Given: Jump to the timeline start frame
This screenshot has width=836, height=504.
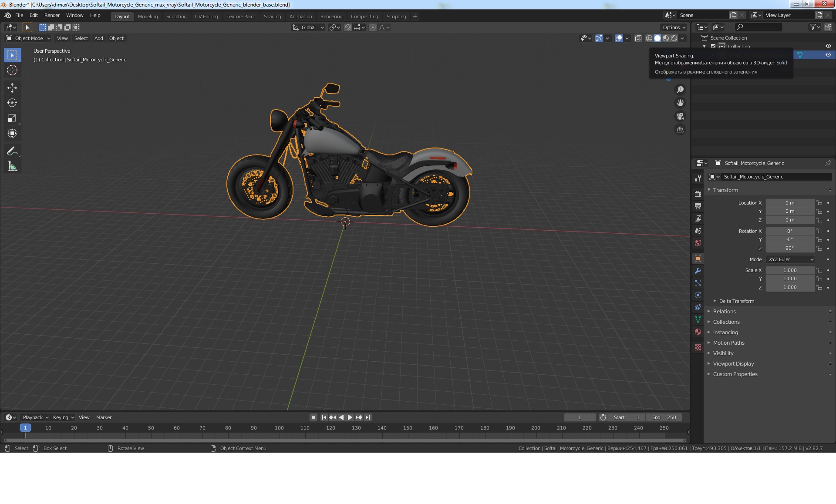Looking at the screenshot, I should [x=324, y=417].
